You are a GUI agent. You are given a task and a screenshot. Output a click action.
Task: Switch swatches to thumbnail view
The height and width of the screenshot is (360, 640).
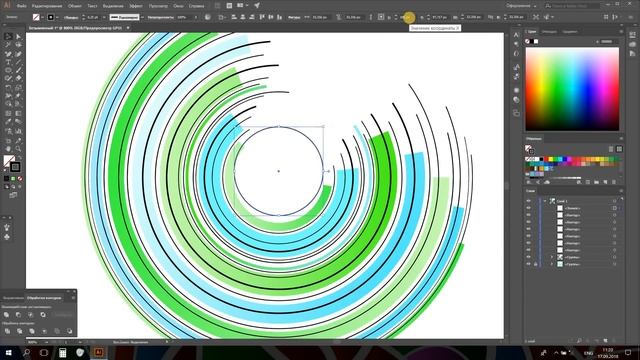619,149
